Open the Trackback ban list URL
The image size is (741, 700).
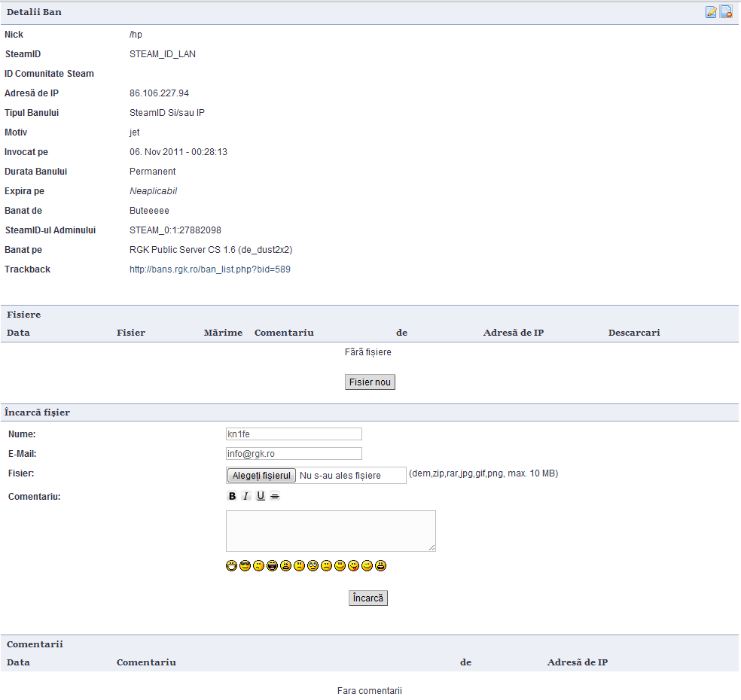click(x=210, y=269)
